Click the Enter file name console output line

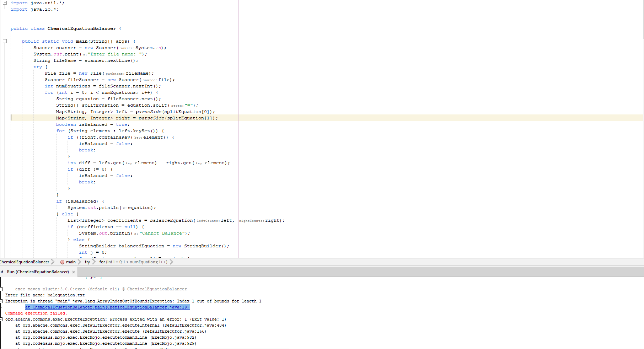[45, 295]
